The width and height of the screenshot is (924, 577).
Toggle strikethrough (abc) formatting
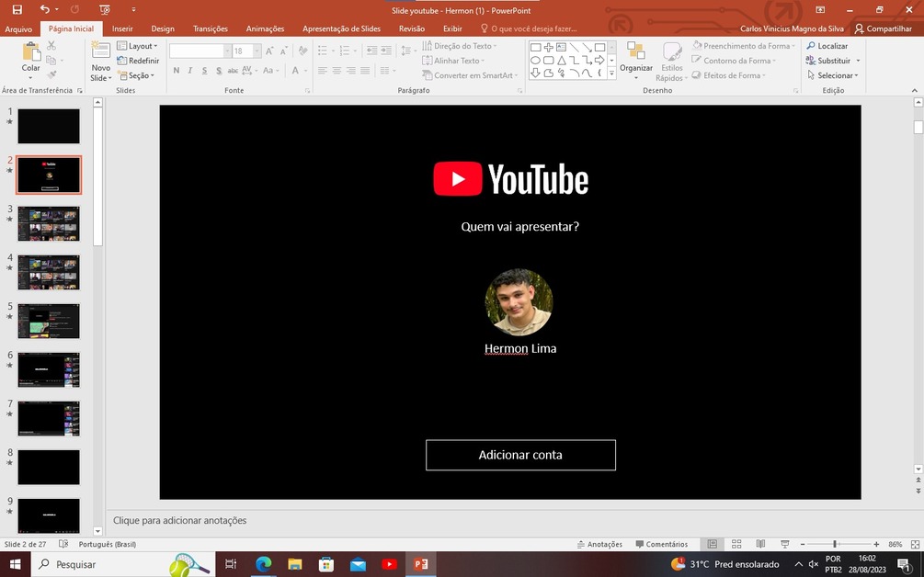pyautogui.click(x=233, y=70)
